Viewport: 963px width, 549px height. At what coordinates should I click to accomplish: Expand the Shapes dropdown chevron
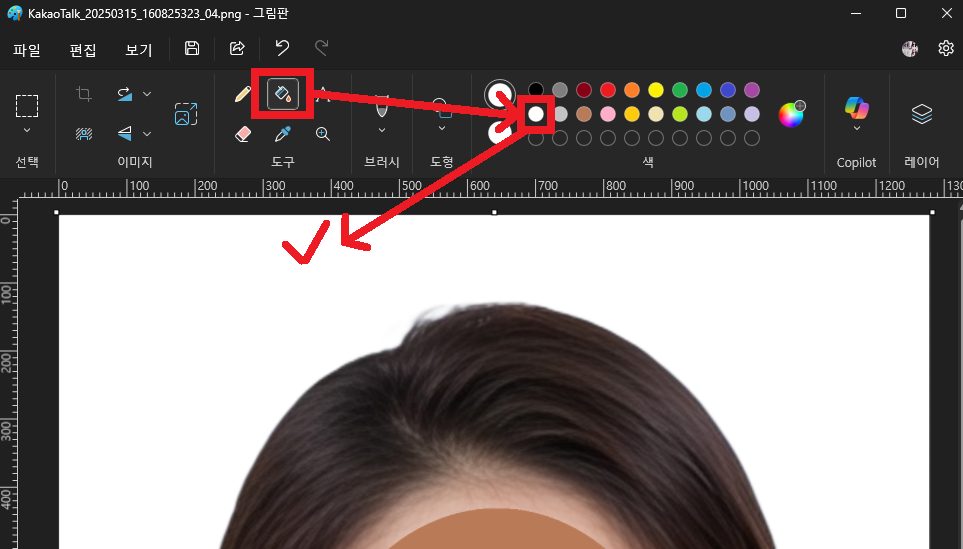point(442,128)
